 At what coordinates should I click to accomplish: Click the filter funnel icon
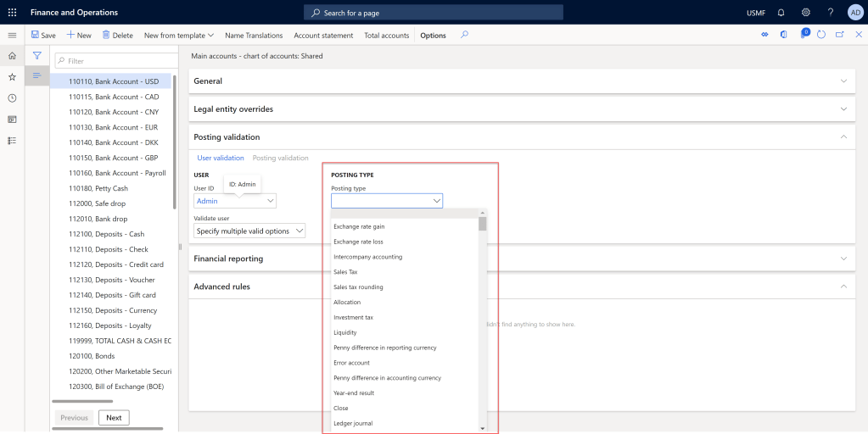[x=37, y=55]
